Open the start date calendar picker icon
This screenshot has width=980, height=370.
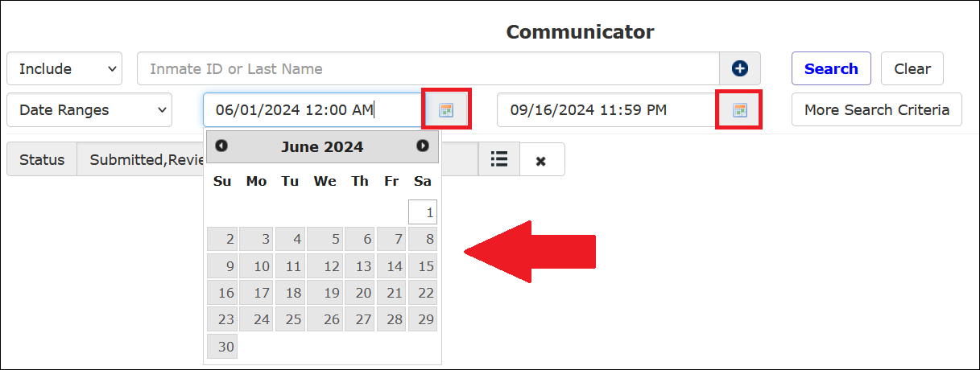[447, 110]
